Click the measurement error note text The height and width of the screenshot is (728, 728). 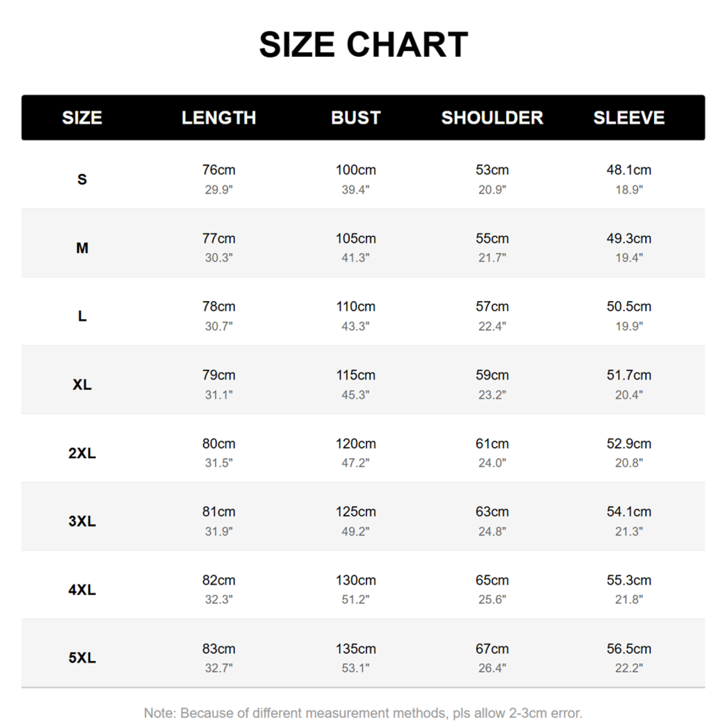click(x=363, y=713)
